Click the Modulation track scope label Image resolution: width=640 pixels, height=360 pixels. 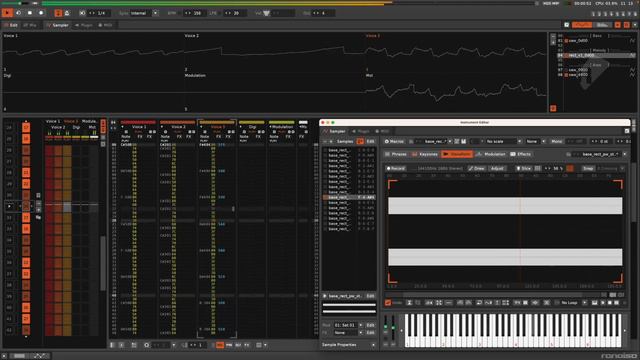pos(195,76)
